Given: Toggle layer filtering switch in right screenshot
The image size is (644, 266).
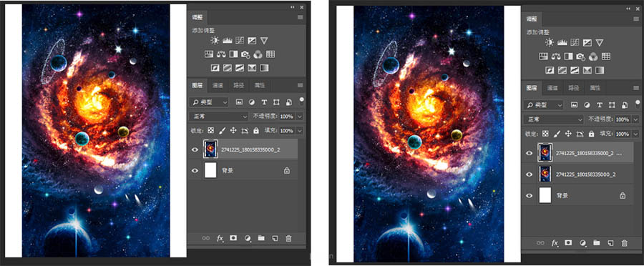Looking at the screenshot, I should 638,104.
